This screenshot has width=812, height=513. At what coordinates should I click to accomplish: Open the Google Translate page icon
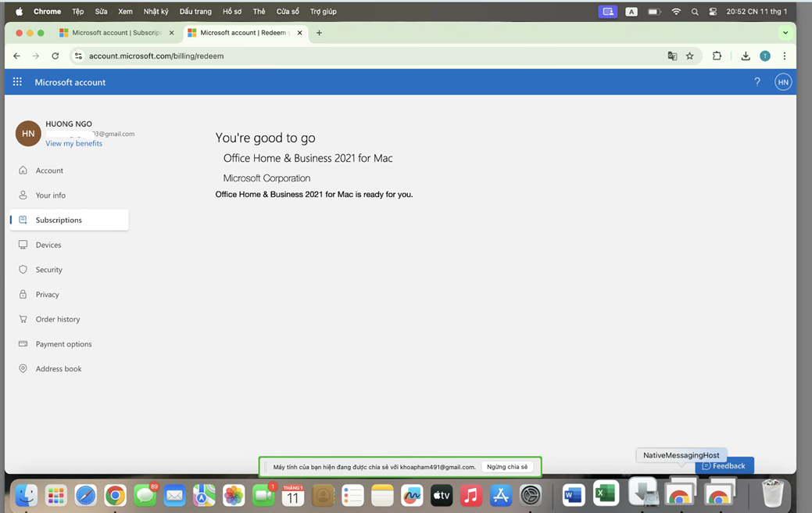[x=672, y=56]
